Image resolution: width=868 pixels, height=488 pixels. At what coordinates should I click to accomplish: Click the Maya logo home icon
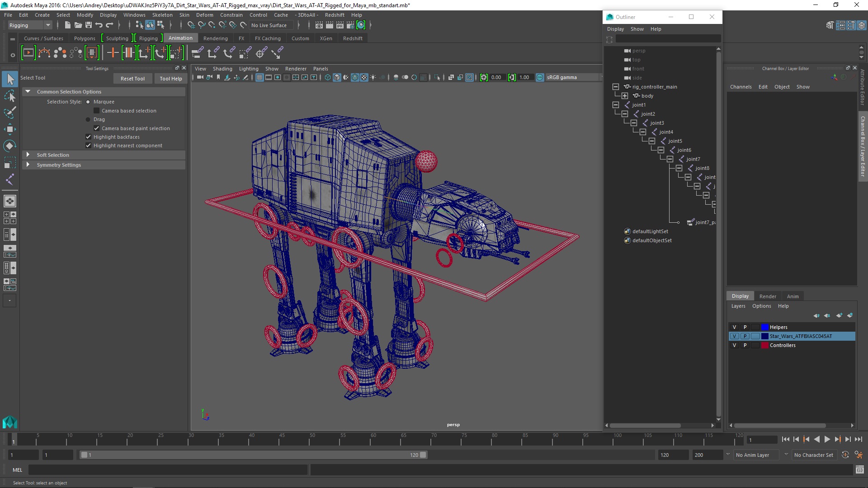[x=10, y=422]
